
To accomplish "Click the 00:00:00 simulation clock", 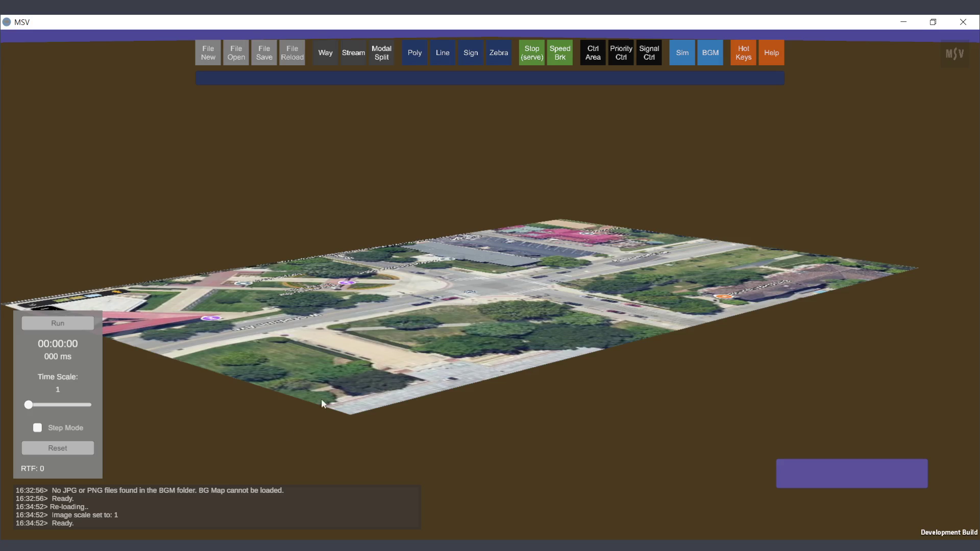I will (x=58, y=344).
